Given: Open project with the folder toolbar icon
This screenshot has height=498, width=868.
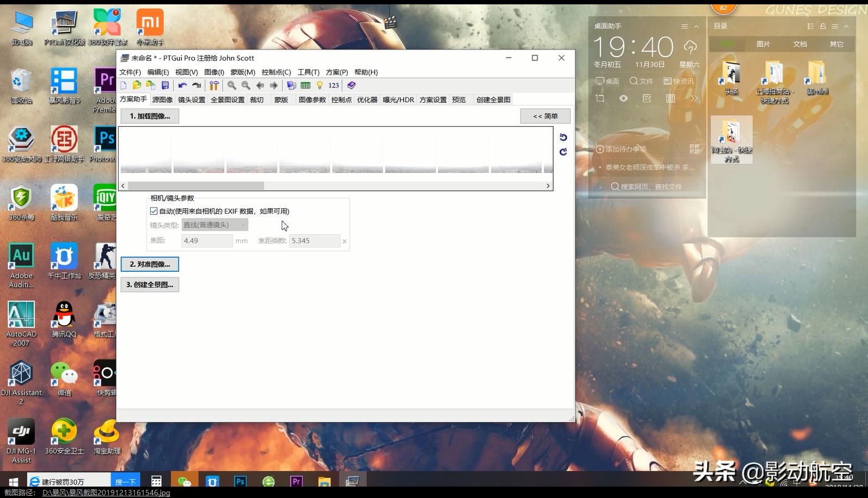Looking at the screenshot, I should (x=137, y=85).
